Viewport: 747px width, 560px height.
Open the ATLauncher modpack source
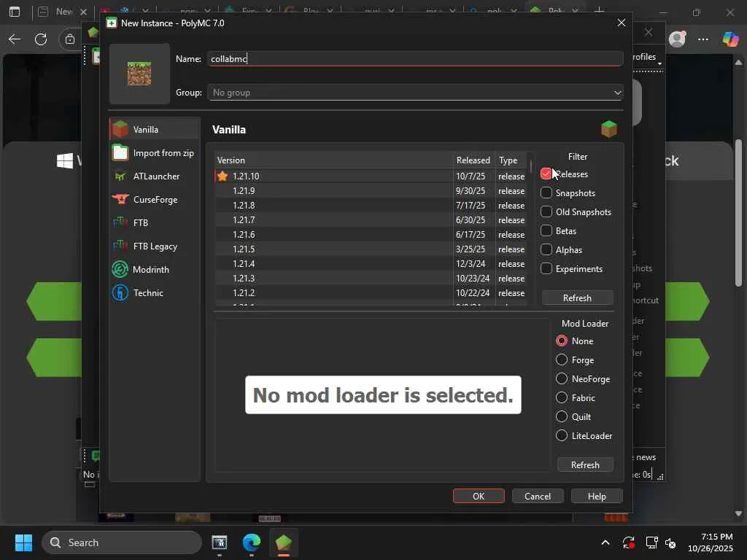pyautogui.click(x=155, y=176)
